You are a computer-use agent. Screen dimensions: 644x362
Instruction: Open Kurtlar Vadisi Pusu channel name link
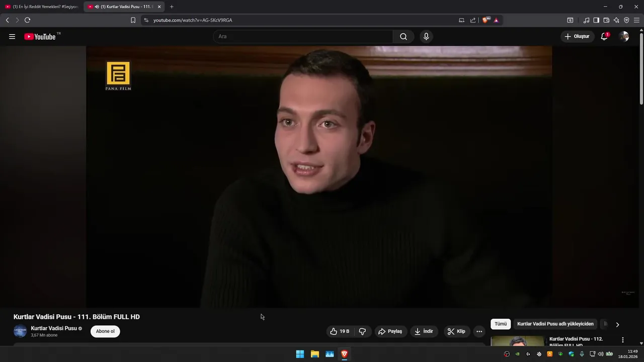54,328
